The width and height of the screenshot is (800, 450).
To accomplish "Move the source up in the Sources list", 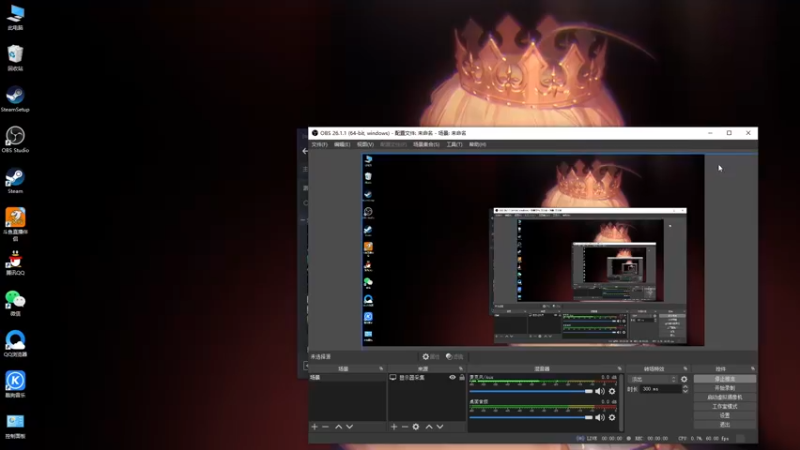I will (x=429, y=427).
